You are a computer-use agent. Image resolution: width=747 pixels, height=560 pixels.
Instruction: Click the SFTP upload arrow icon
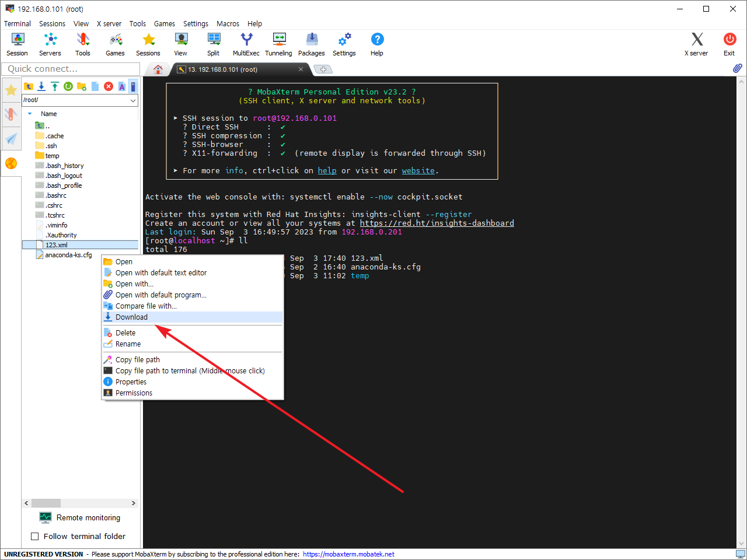[55, 86]
